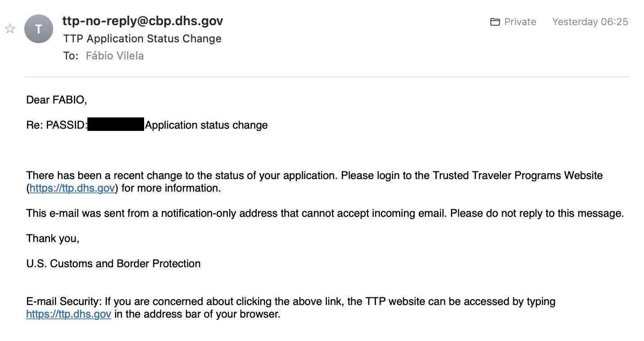The image size is (644, 341).
Task: Click the 'Please do not reply' sentence
Action: [x=537, y=213]
